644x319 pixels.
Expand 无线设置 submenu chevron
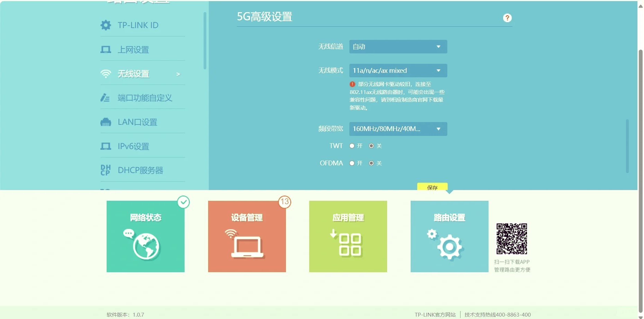coord(178,74)
